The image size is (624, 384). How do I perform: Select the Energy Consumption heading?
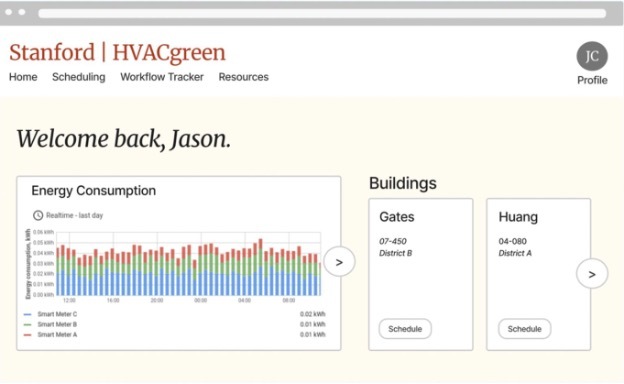coord(94,191)
